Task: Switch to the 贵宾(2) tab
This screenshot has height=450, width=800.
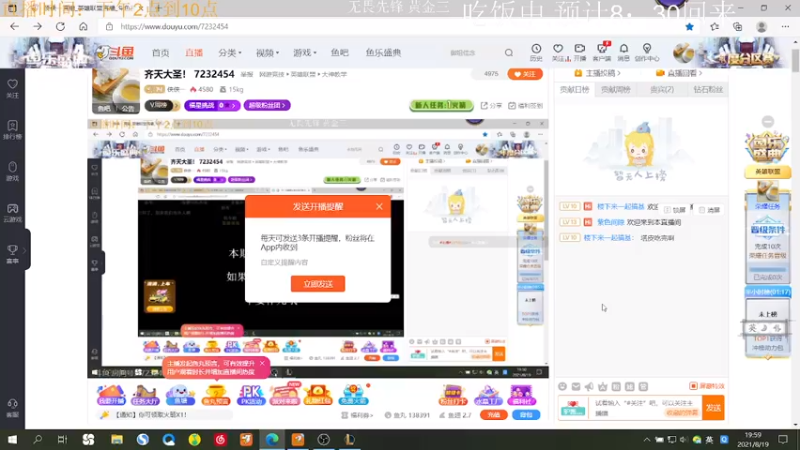Action: coord(662,89)
